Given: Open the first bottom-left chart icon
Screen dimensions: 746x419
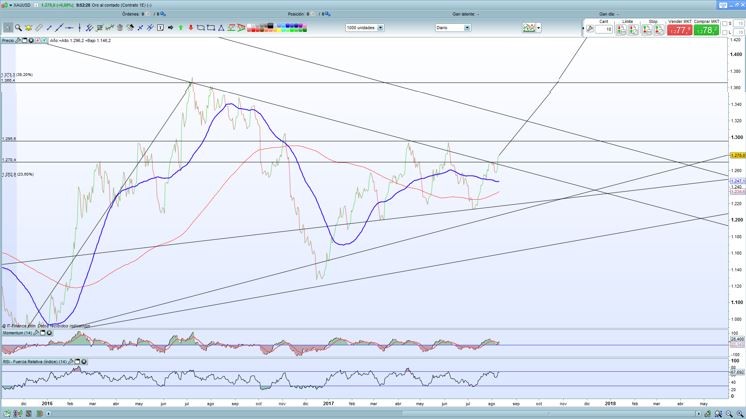Looking at the screenshot, I should point(7,414).
